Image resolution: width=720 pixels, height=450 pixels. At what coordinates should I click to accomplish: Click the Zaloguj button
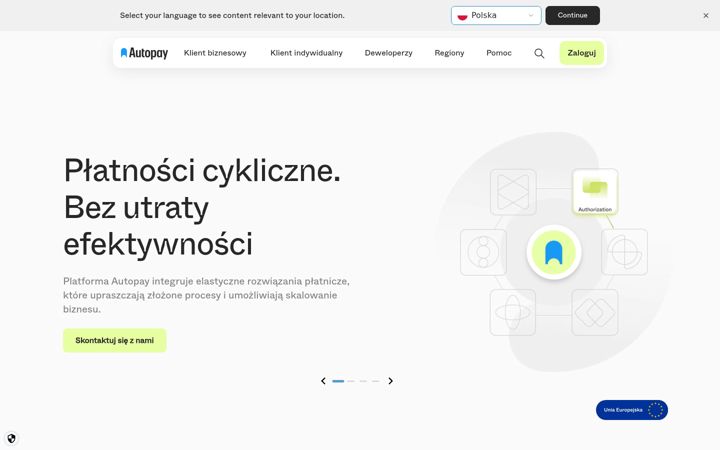coord(581,53)
